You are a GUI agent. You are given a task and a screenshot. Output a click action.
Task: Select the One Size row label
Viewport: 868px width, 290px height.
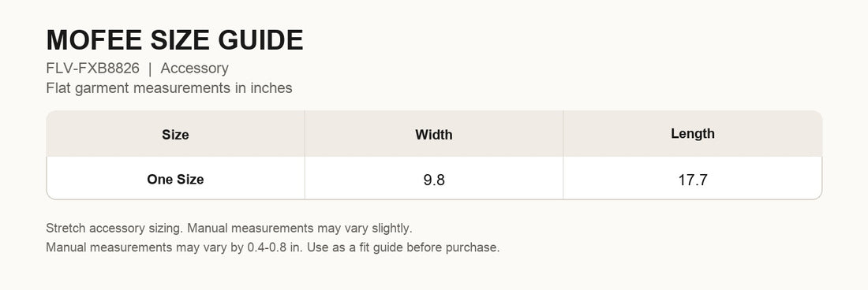pos(175,180)
